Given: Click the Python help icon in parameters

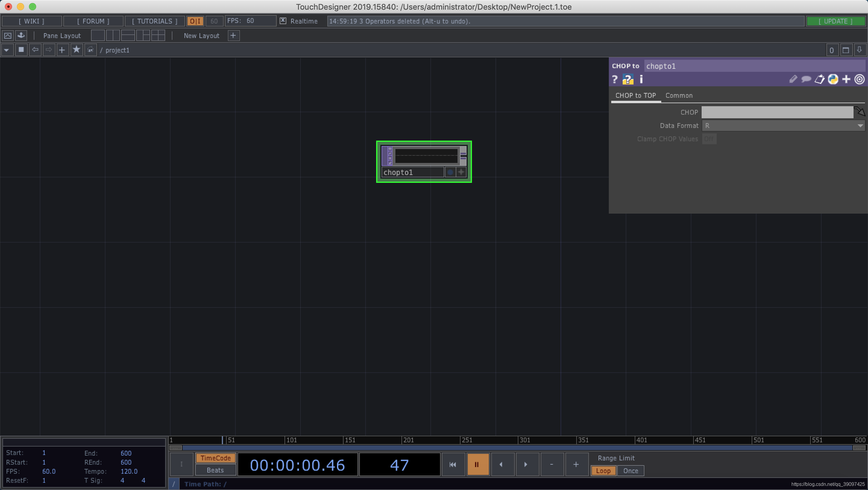Looking at the screenshot, I should point(627,80).
